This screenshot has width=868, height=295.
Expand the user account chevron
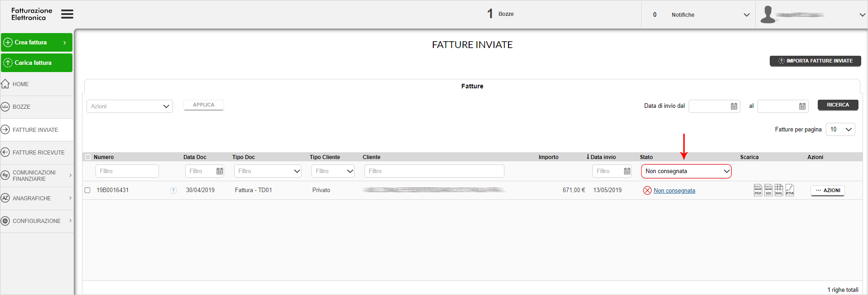coord(862,15)
